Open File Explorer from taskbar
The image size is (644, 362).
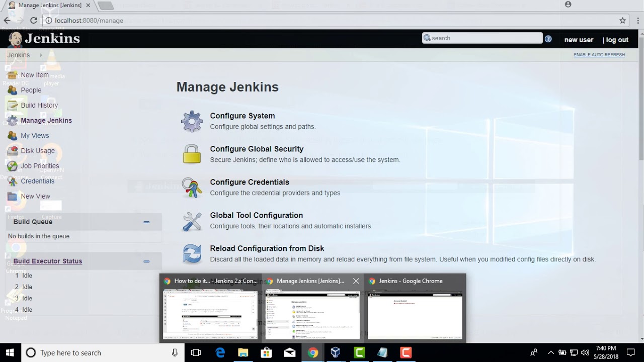[x=243, y=352]
